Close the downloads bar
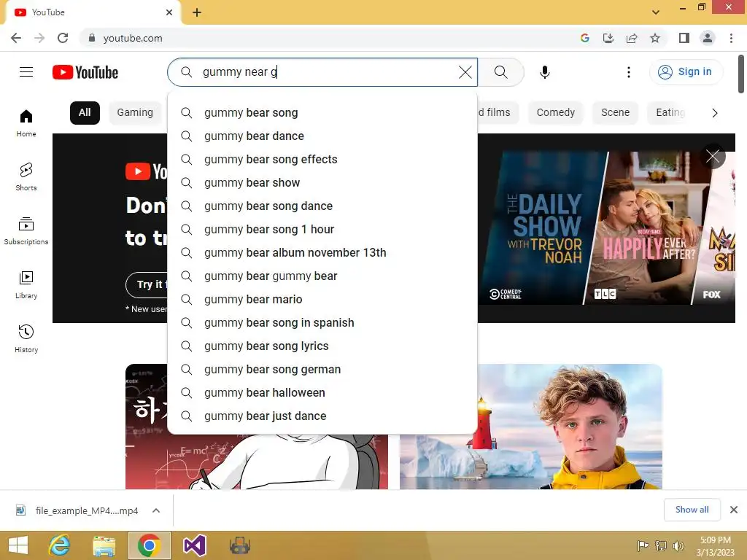747x560 pixels. click(x=734, y=510)
